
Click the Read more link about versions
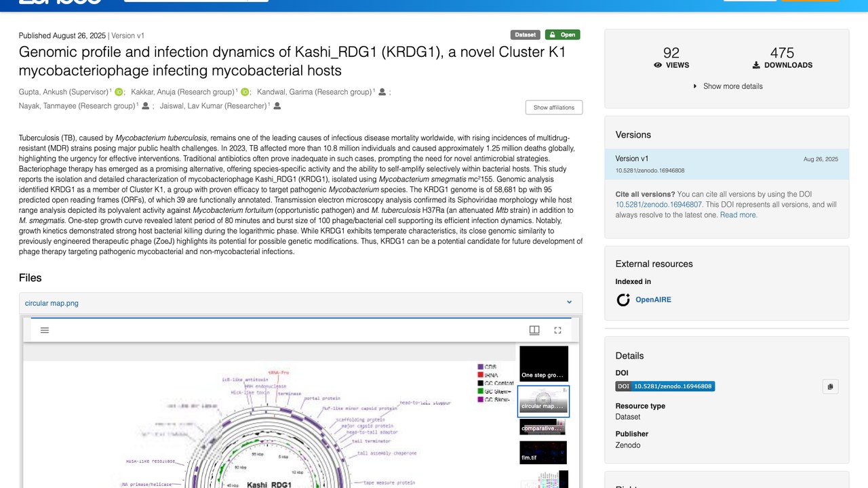pos(738,215)
